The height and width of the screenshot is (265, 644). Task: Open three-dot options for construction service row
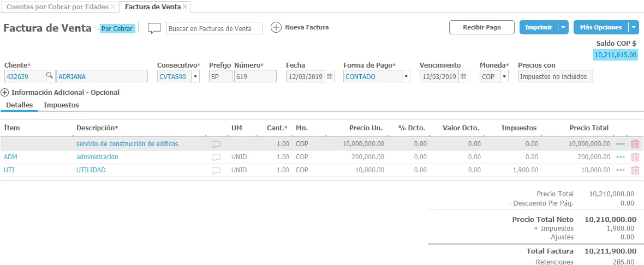click(x=620, y=144)
